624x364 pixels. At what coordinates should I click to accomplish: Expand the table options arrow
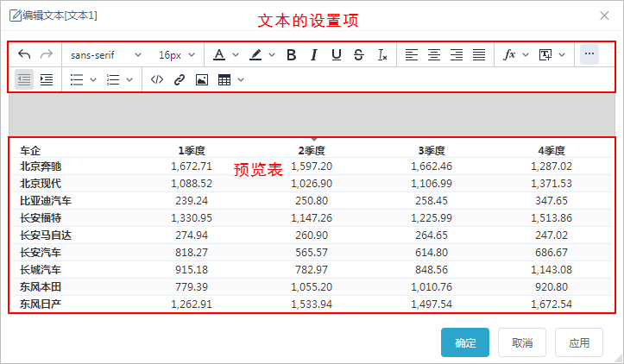coord(241,80)
